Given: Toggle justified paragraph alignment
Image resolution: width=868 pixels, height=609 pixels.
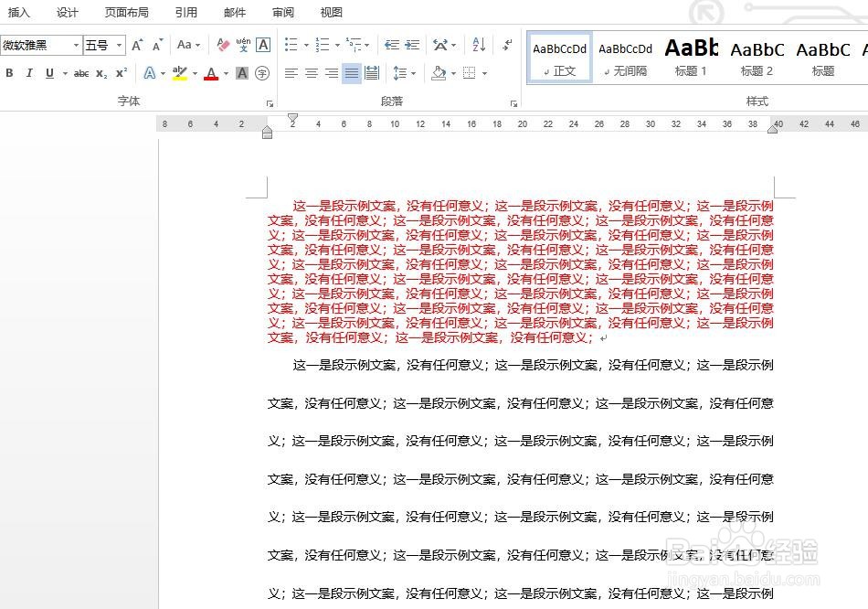Looking at the screenshot, I should point(350,73).
